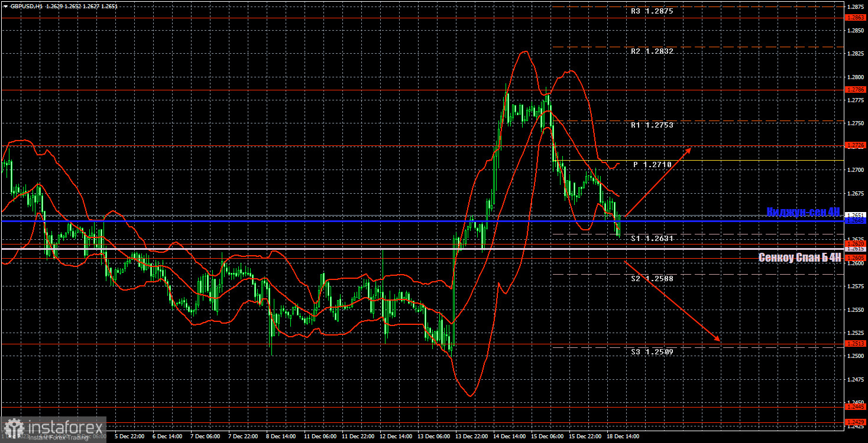Click the red 1.2429 price tag
Viewport: 868px width, 443px height.
pyautogui.click(x=856, y=422)
